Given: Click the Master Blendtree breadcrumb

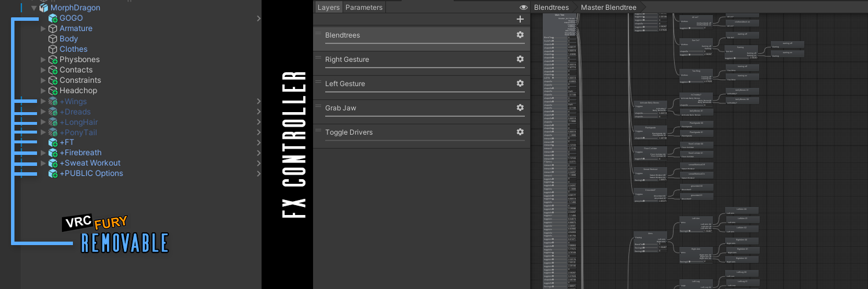Looking at the screenshot, I should pos(608,8).
